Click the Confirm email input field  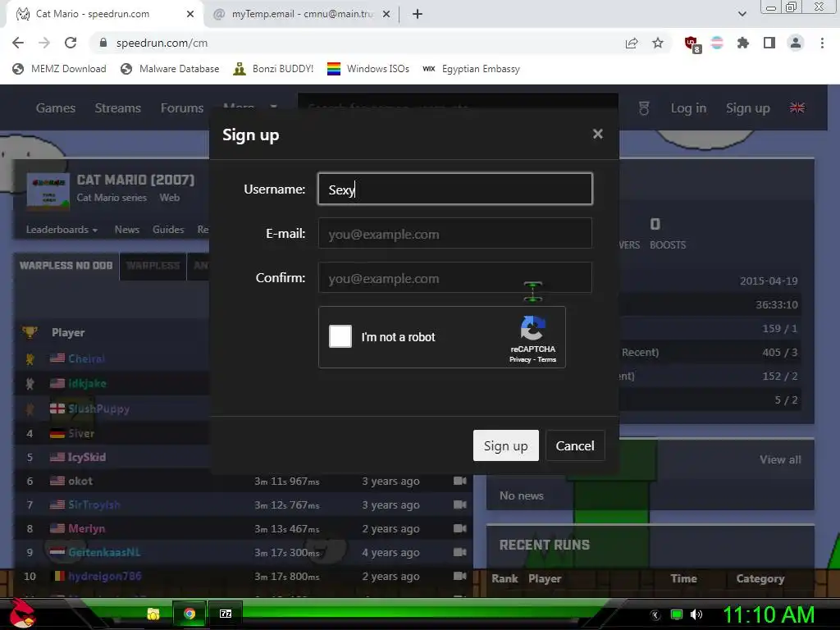pyautogui.click(x=455, y=277)
